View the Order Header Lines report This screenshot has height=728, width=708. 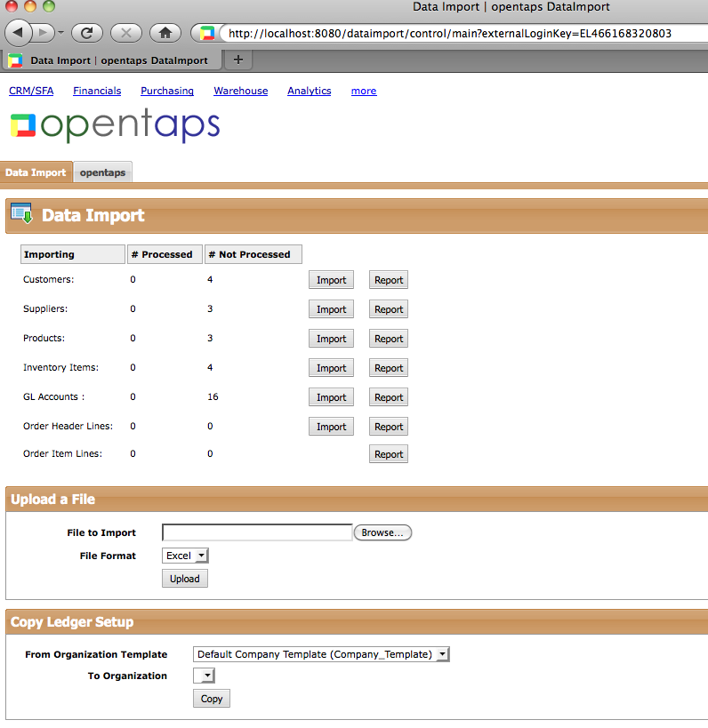tap(389, 426)
